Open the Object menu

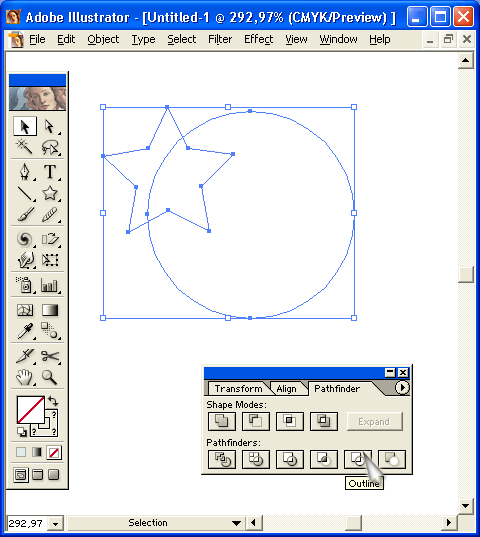[103, 39]
